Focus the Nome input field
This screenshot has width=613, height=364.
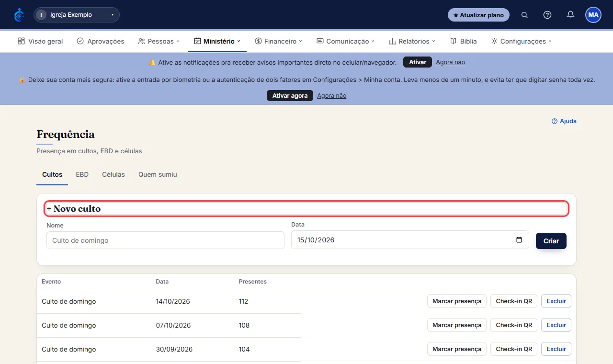tap(165, 240)
